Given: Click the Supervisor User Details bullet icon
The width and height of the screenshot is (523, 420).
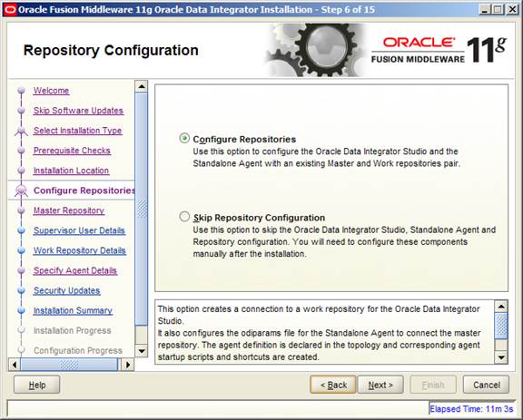Looking at the screenshot, I should (x=22, y=230).
